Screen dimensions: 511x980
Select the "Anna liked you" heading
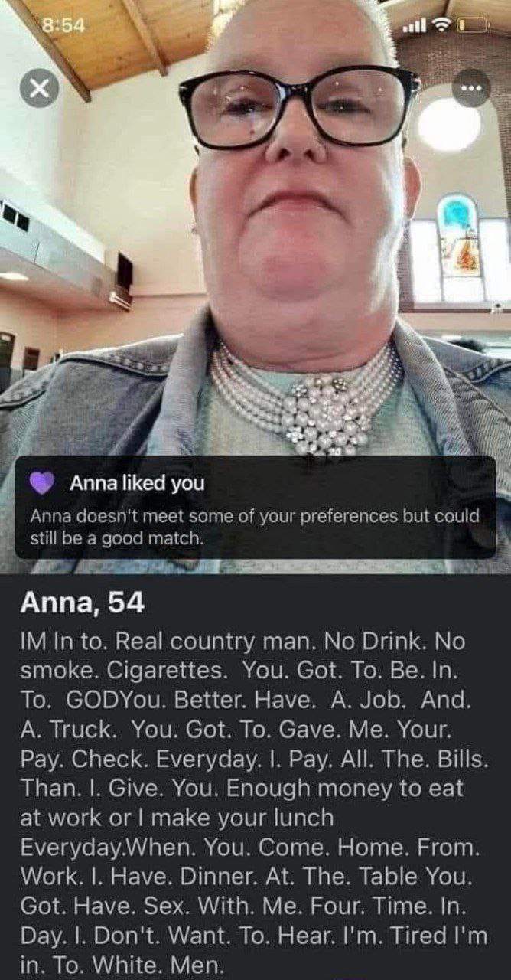point(137,483)
